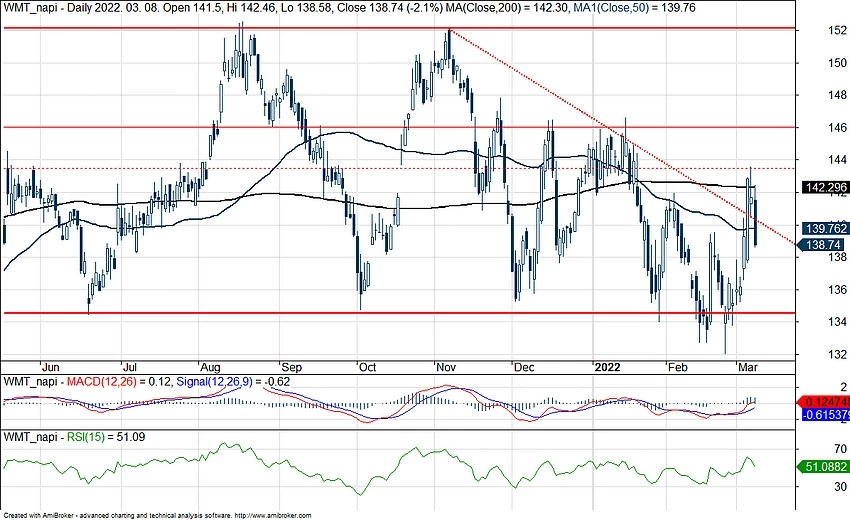Image resolution: width=850 pixels, height=520 pixels.
Task: Click the Jul month label on time axis
Action: [x=129, y=367]
